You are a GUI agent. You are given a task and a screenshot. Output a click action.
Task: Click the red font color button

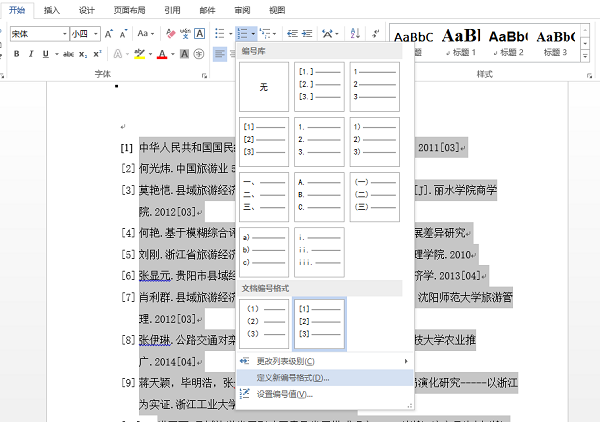pyautogui.click(x=162, y=54)
